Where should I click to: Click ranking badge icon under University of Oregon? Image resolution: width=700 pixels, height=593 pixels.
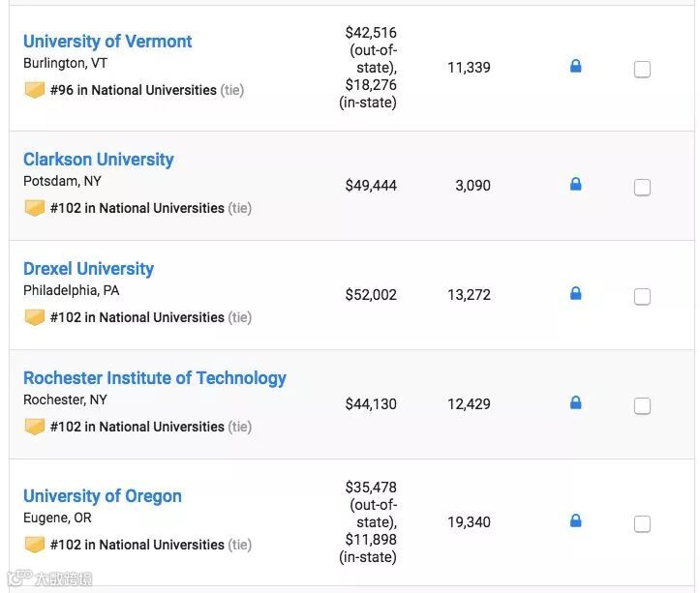35,545
